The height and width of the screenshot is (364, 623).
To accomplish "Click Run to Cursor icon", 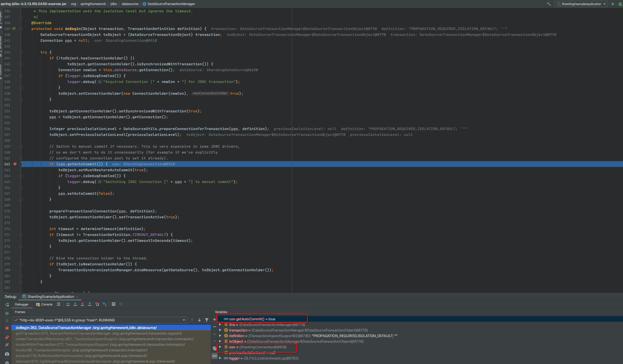I will coord(104,304).
